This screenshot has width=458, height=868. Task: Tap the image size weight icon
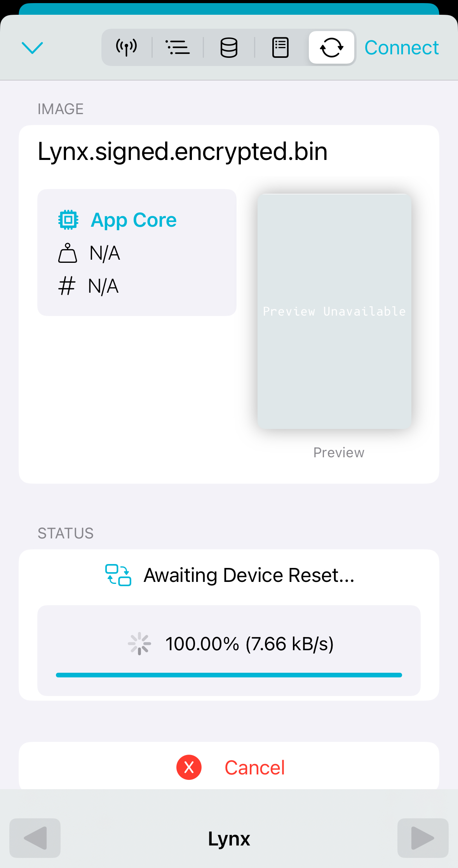[x=68, y=253]
